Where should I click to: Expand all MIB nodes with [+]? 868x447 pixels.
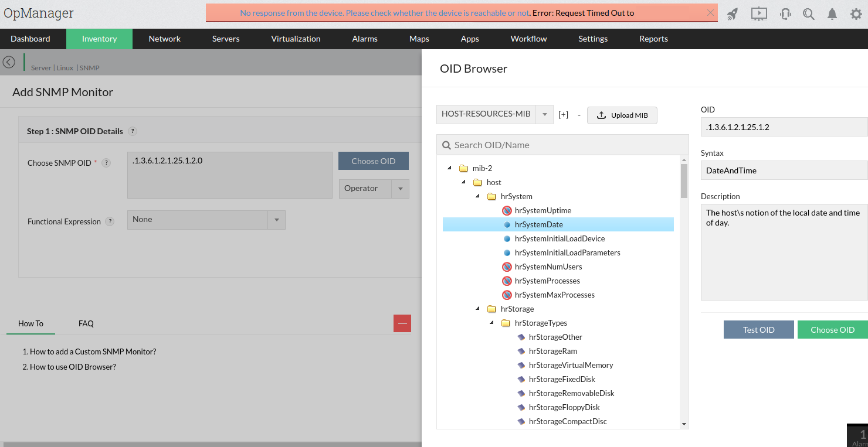point(563,115)
